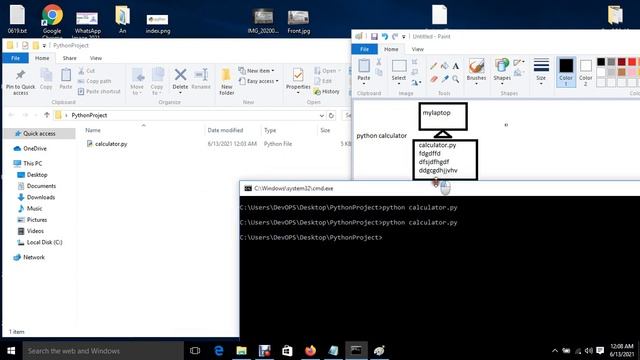This screenshot has width=640, height=360.
Task: Open the Store icon on taskbar
Action: click(x=287, y=351)
